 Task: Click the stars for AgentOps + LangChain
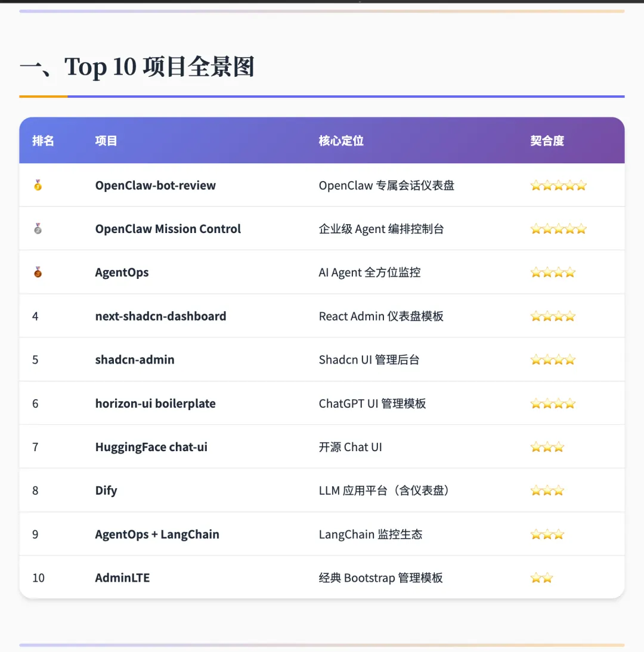pos(547,535)
